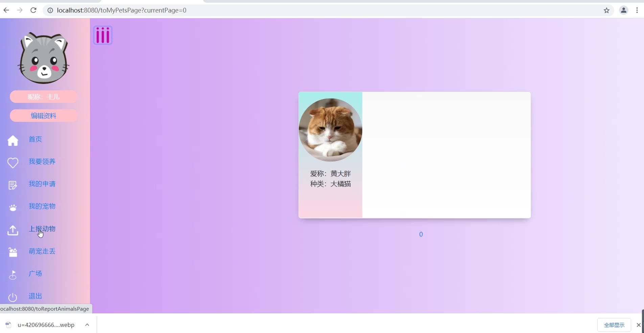Open 广场 from sidebar
The height and width of the screenshot is (333, 644).
[35, 273]
